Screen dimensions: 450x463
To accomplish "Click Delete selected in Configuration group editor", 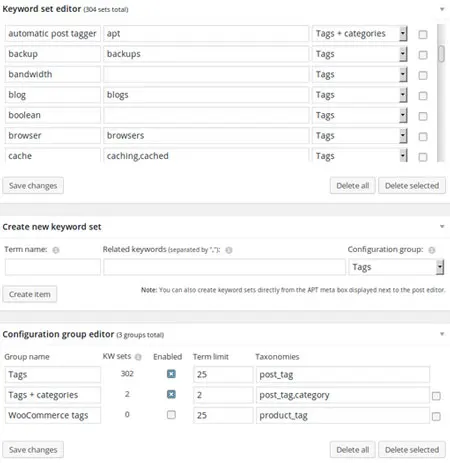I will point(412,450).
